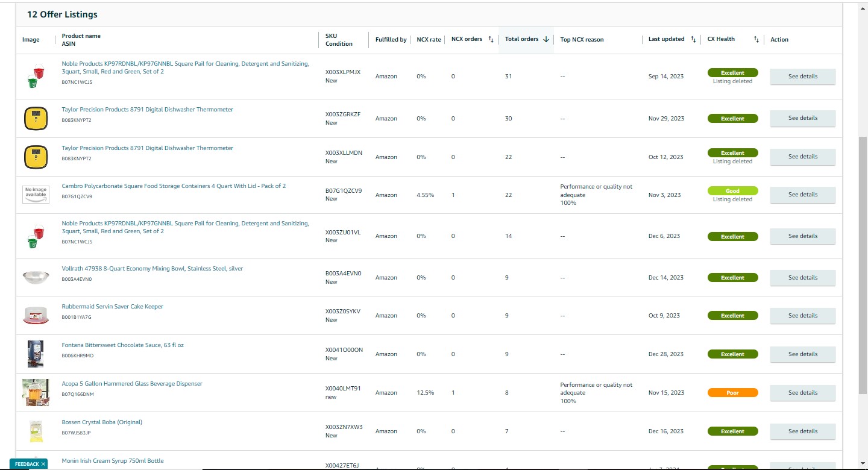The image size is (868, 470).
Task: Click the 'Fulfilled by' column header
Action: 391,40
